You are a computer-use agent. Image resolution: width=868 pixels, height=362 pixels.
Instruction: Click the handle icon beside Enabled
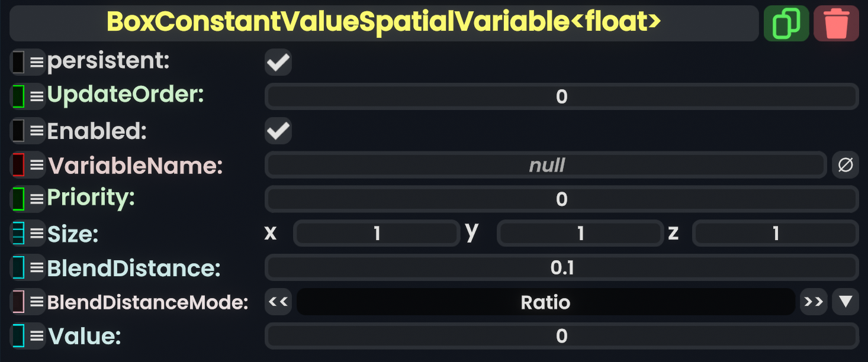[18, 131]
